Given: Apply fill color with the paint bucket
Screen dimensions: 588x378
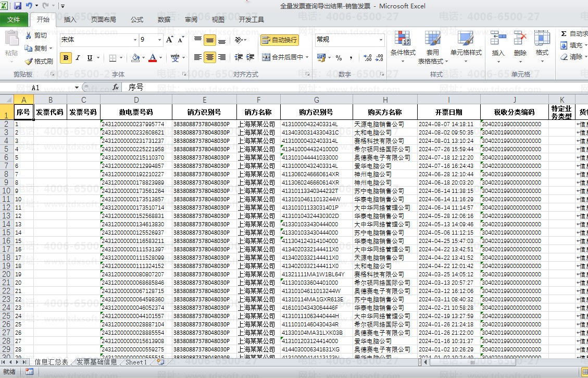Looking at the screenshot, I should (135, 58).
